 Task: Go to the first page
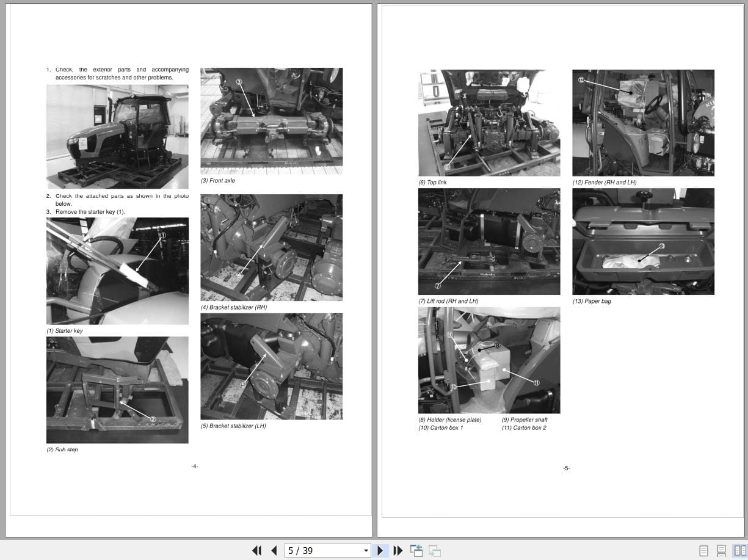pos(256,551)
